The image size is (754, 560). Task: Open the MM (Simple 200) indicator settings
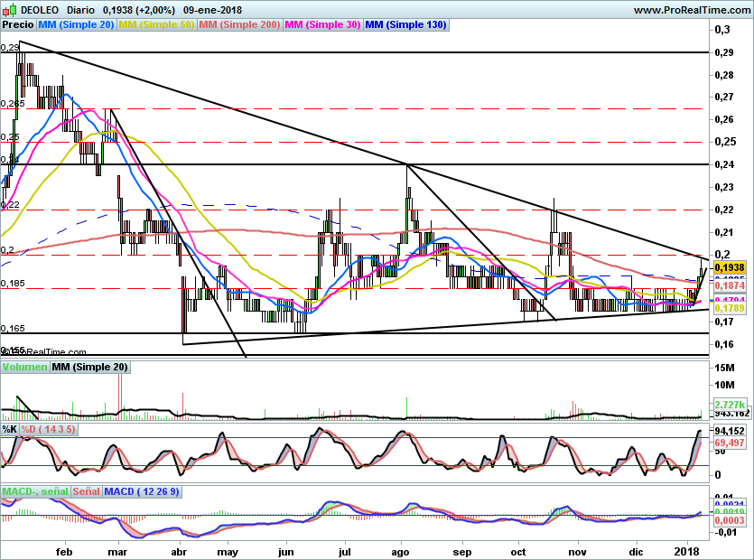pyautogui.click(x=239, y=24)
